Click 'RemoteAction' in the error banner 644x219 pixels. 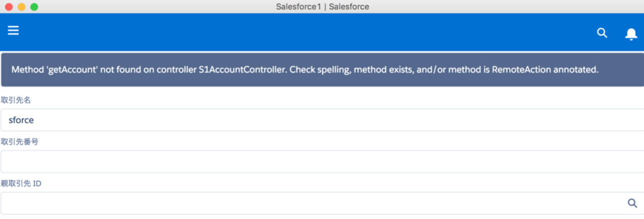(521, 70)
